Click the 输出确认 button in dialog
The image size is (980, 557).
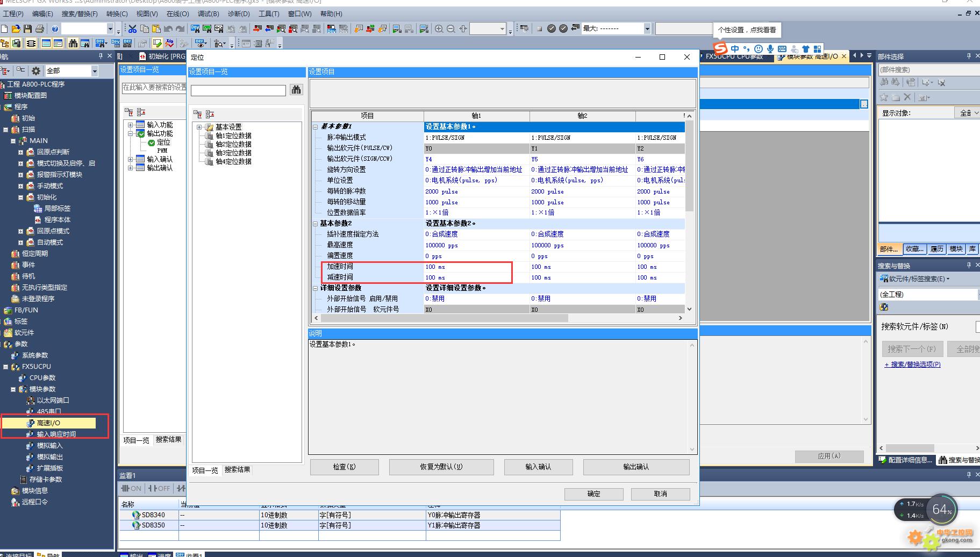point(636,467)
